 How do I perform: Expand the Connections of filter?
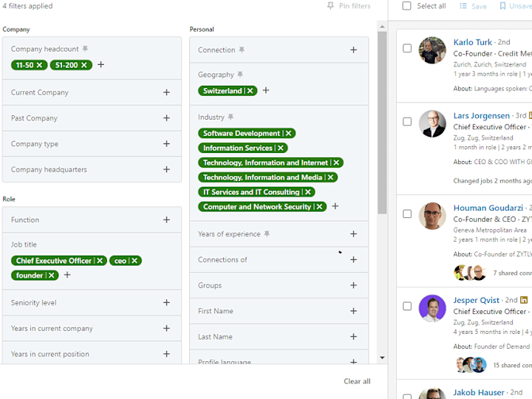pyautogui.click(x=279, y=259)
